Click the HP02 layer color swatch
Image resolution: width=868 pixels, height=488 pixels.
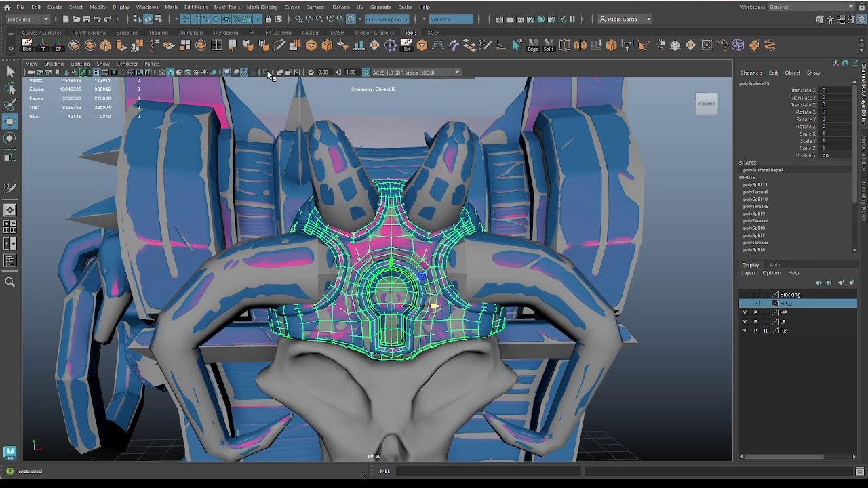click(776, 303)
